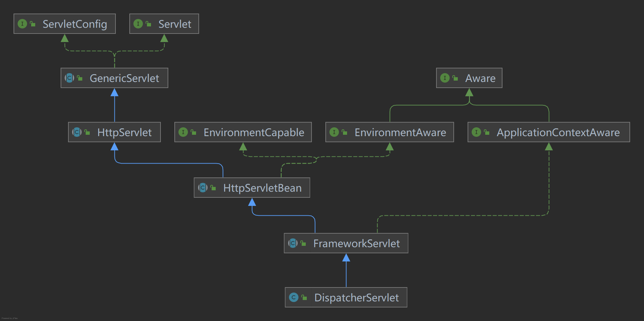The width and height of the screenshot is (644, 321).
Task: Click the DispatcherServlet label text
Action: coord(357,298)
